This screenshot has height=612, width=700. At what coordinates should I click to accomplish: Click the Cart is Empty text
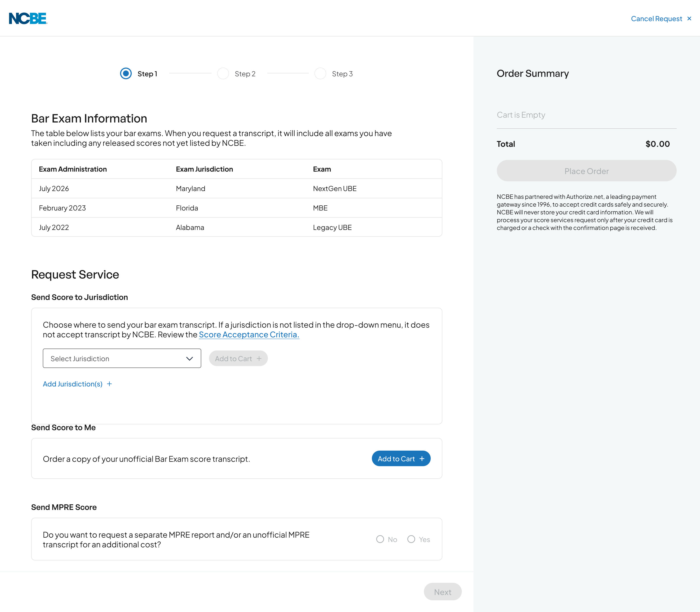(521, 115)
